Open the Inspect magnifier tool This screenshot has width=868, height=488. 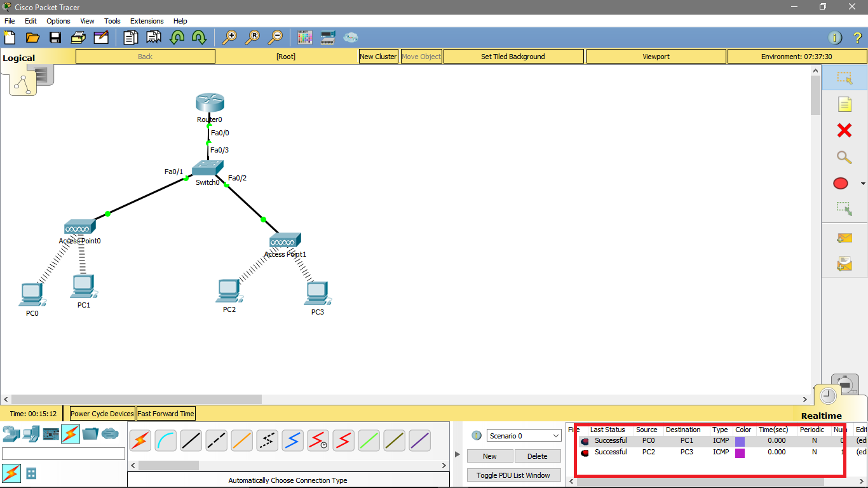tap(843, 157)
